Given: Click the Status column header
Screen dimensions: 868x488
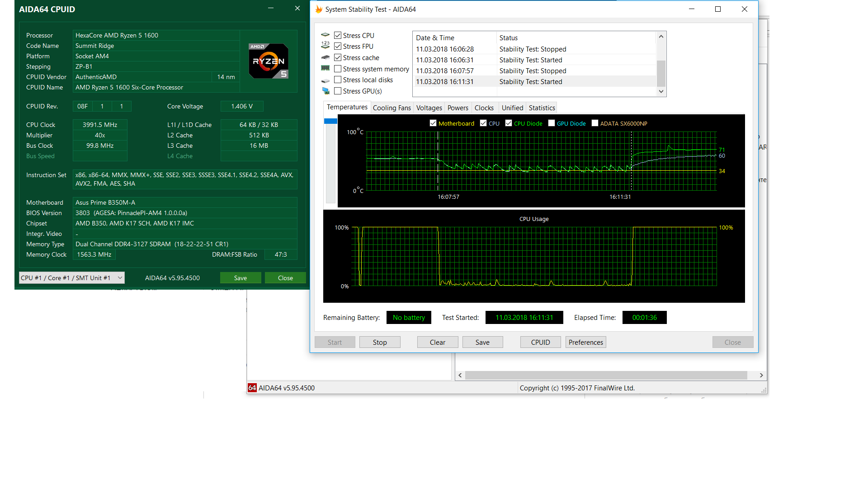Looking at the screenshot, I should click(576, 38).
